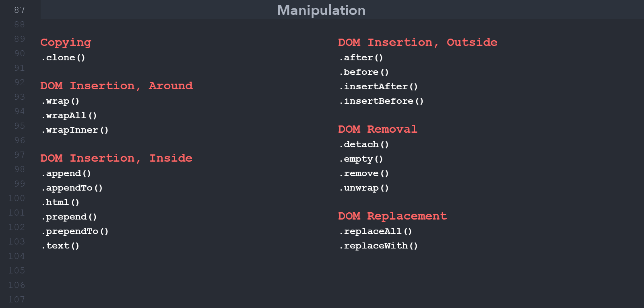Click line number 87 in gutter
Image resolution: width=644 pixels, height=308 pixels.
[19, 10]
